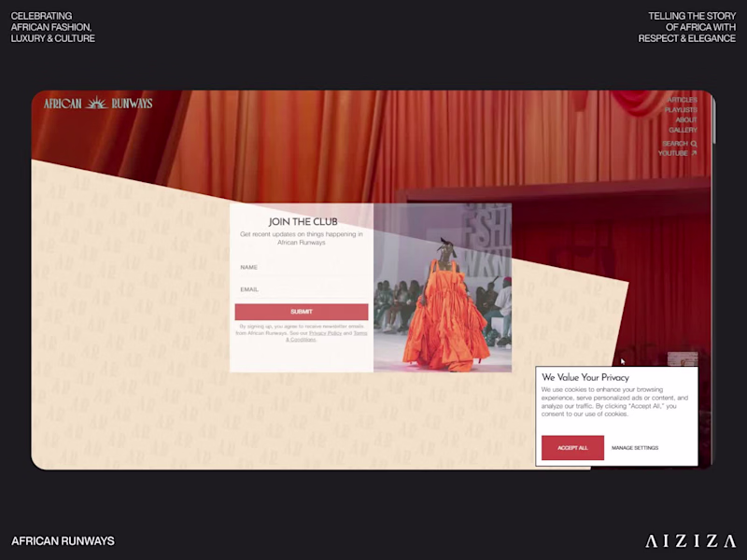This screenshot has height=560, width=747.
Task: Click the 'Join the Club' heading
Action: [x=303, y=221]
